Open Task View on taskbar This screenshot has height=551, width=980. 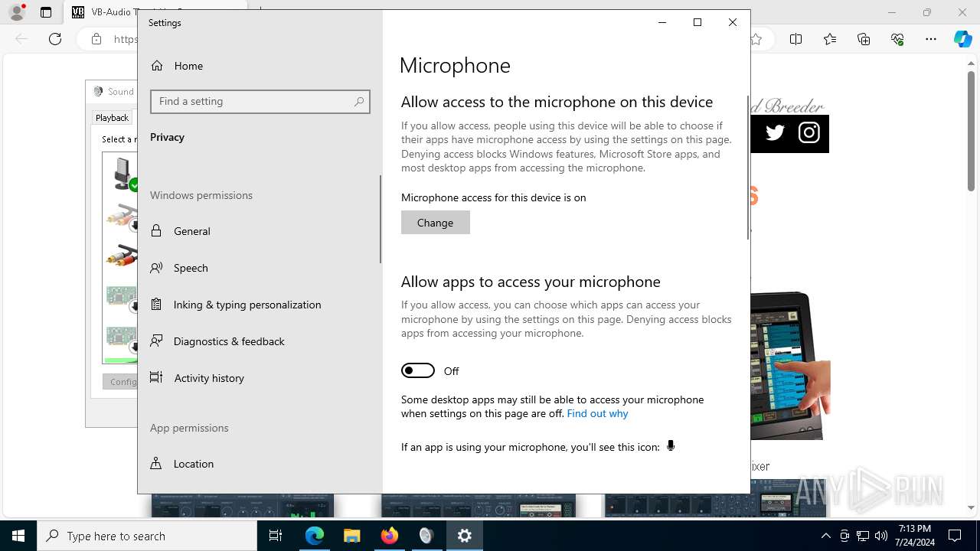pyautogui.click(x=276, y=536)
